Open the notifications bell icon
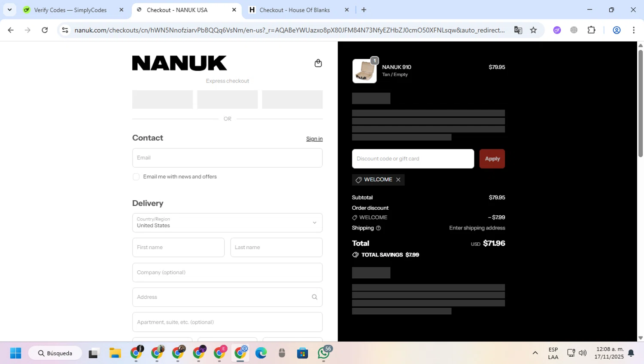 pos(631,353)
